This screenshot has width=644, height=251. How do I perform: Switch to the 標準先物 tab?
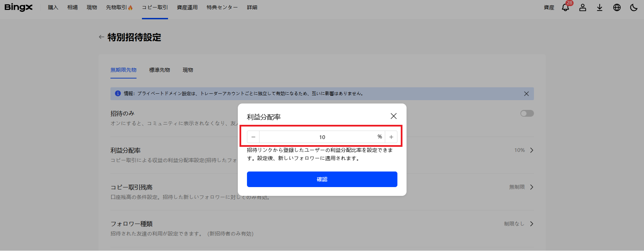pos(160,70)
